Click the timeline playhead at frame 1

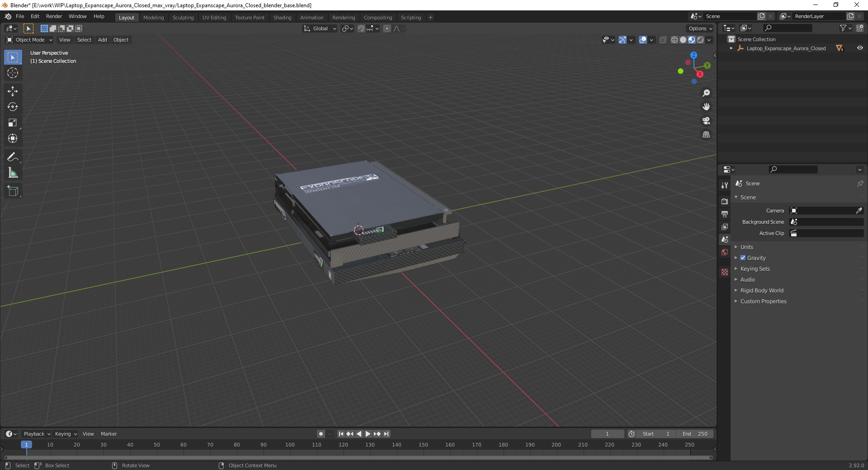[26, 445]
